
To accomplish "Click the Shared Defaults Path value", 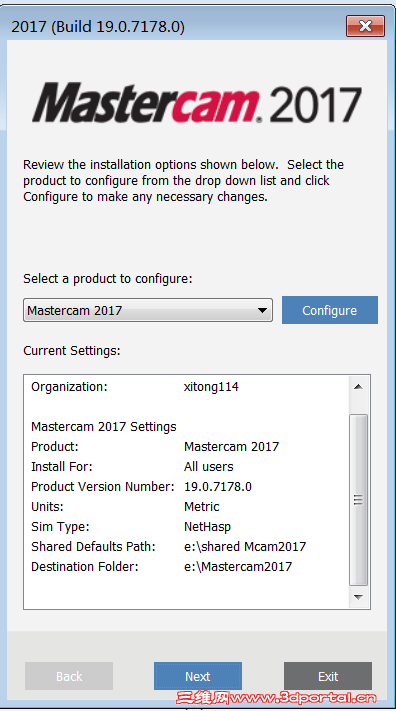I will [x=245, y=546].
